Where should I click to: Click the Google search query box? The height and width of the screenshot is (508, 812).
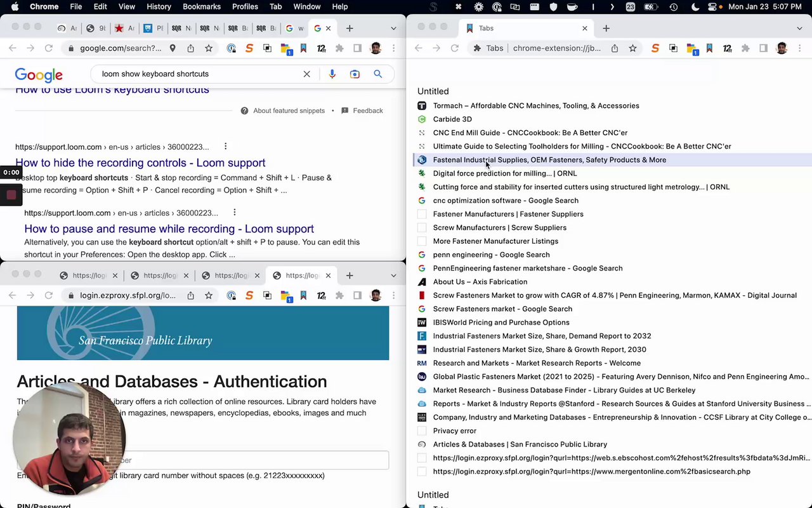200,74
